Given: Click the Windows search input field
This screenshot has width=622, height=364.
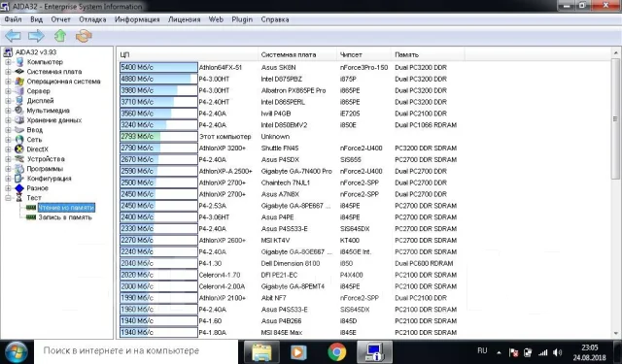Looking at the screenshot, I should pos(136,351).
